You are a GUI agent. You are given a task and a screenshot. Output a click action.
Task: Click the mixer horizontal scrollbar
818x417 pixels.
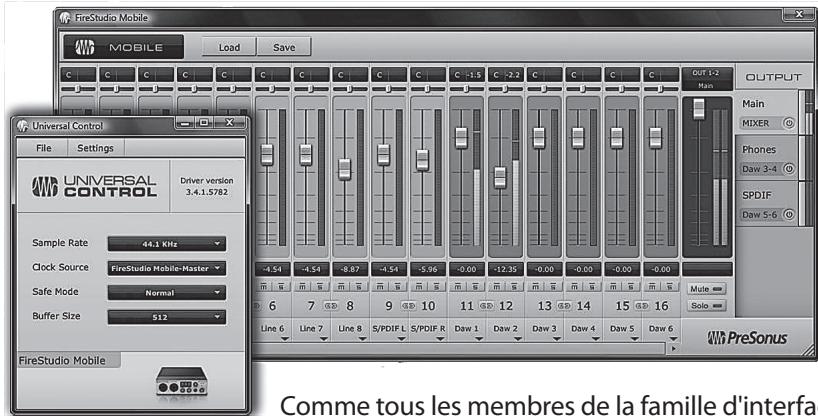pos(459,348)
